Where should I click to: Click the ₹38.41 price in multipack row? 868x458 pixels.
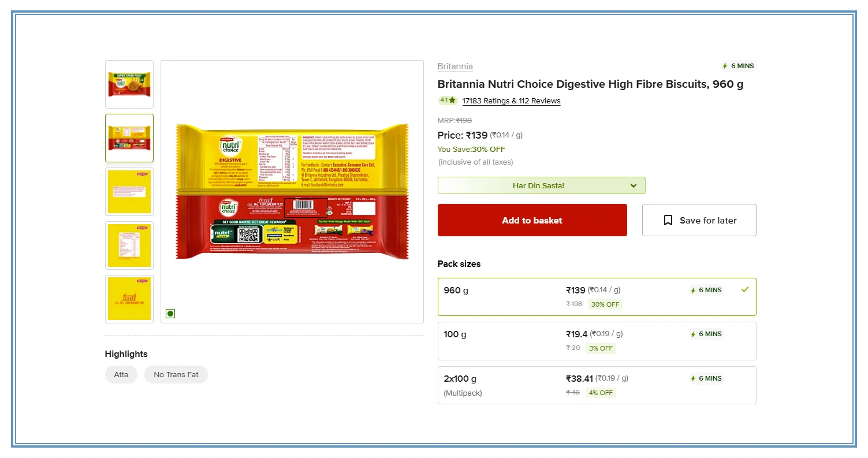580,378
